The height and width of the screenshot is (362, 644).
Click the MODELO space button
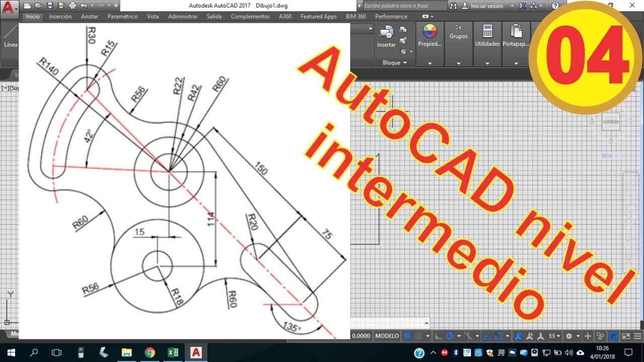(x=387, y=336)
